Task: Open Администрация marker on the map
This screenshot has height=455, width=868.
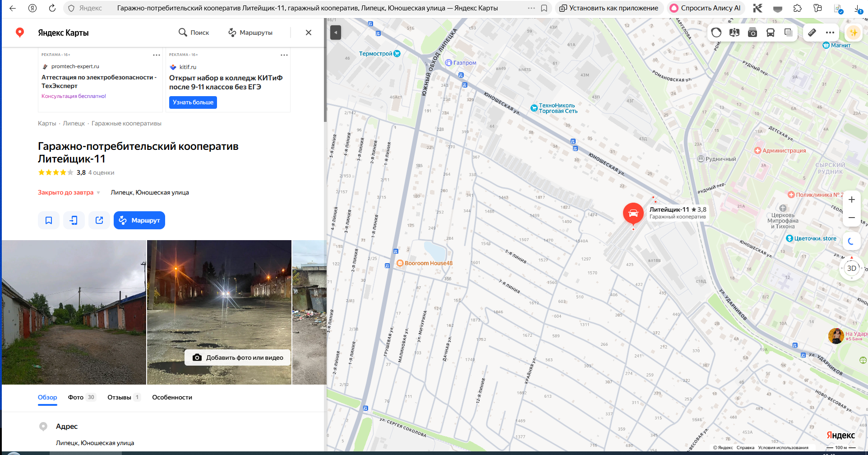Action: tap(780, 151)
